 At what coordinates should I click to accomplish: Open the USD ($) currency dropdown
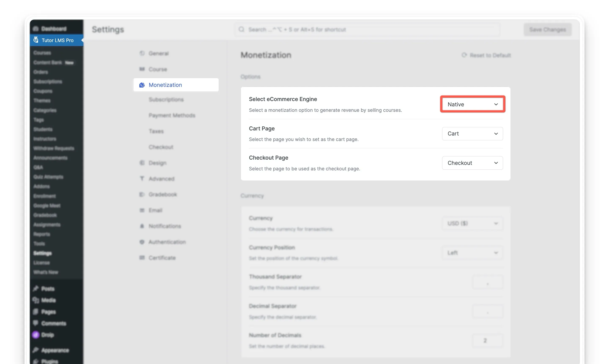coord(472,223)
